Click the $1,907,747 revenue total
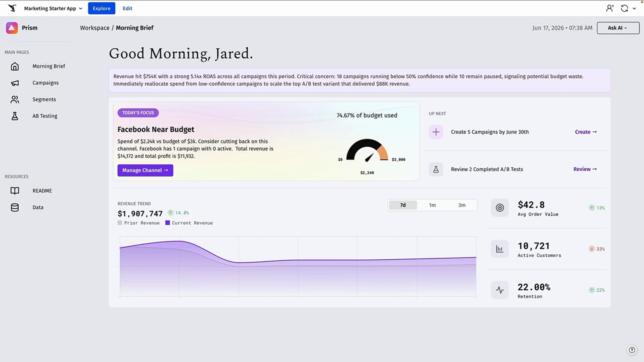 [140, 214]
